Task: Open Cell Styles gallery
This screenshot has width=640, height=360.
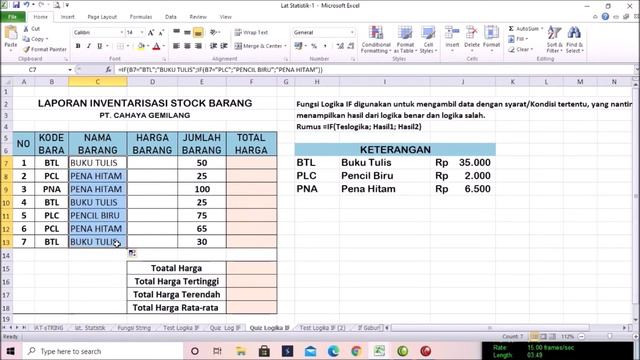Action: point(428,39)
